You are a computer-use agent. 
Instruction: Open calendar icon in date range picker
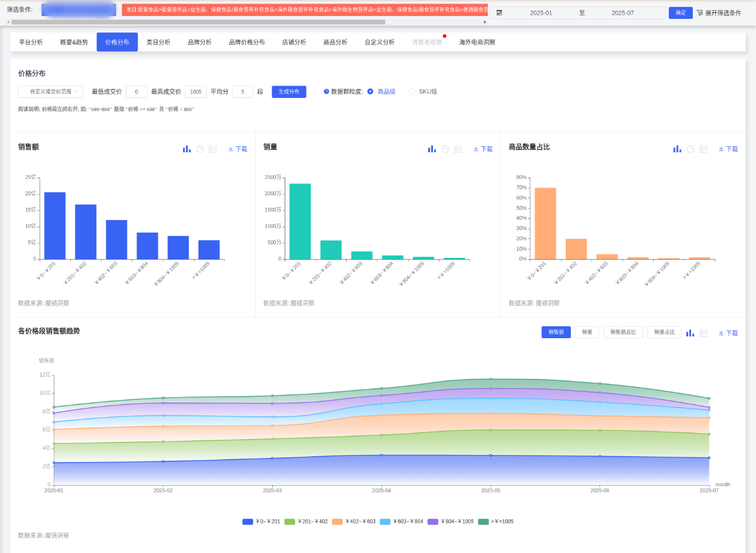[x=499, y=13]
